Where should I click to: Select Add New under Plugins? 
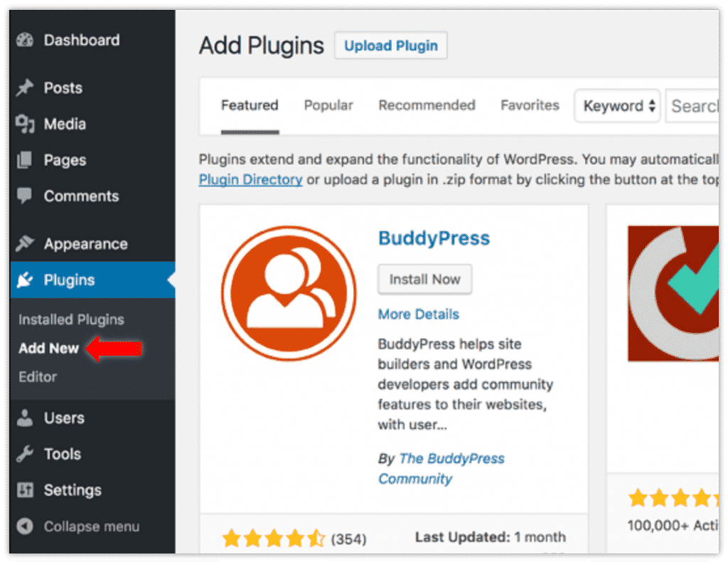pos(49,348)
